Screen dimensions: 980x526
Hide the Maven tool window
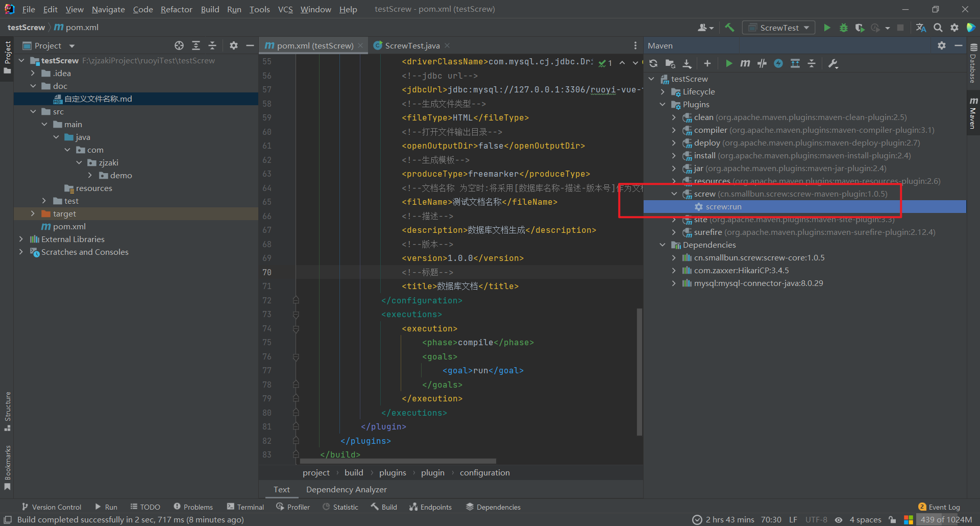pyautogui.click(x=959, y=45)
